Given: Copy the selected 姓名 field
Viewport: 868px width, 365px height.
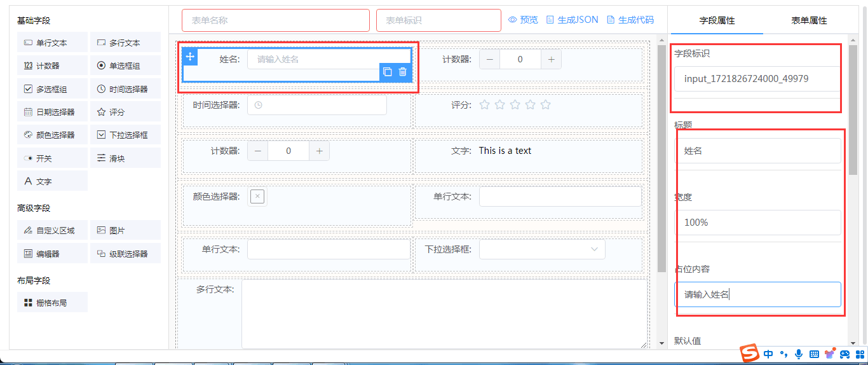Looking at the screenshot, I should 388,72.
